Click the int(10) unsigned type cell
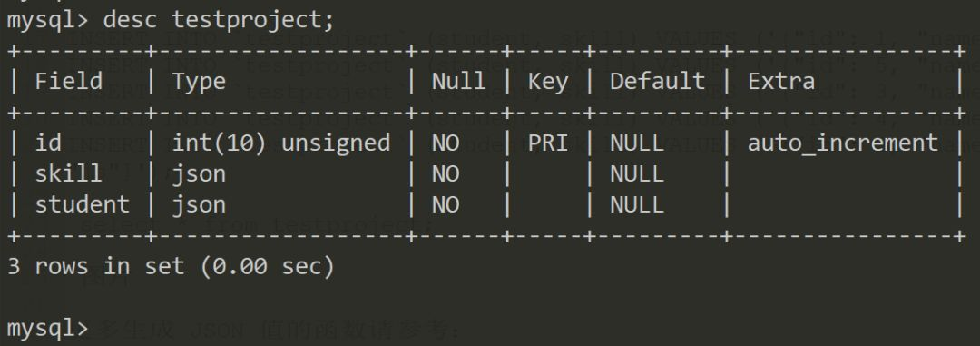This screenshot has height=346, width=980. click(x=280, y=143)
